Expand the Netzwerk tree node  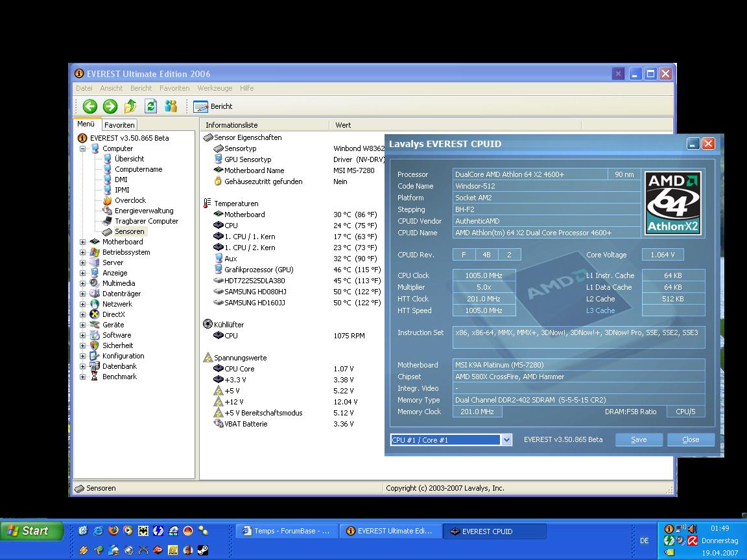coord(82,304)
